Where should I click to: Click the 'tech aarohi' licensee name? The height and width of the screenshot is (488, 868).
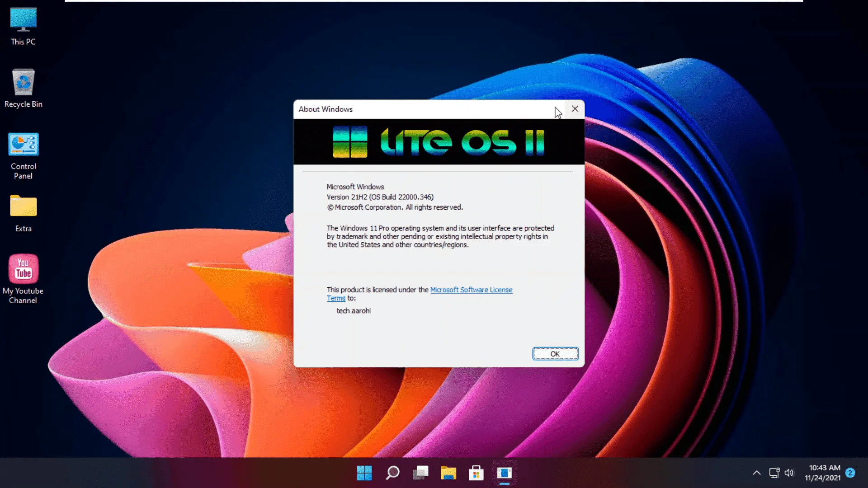tap(354, 311)
